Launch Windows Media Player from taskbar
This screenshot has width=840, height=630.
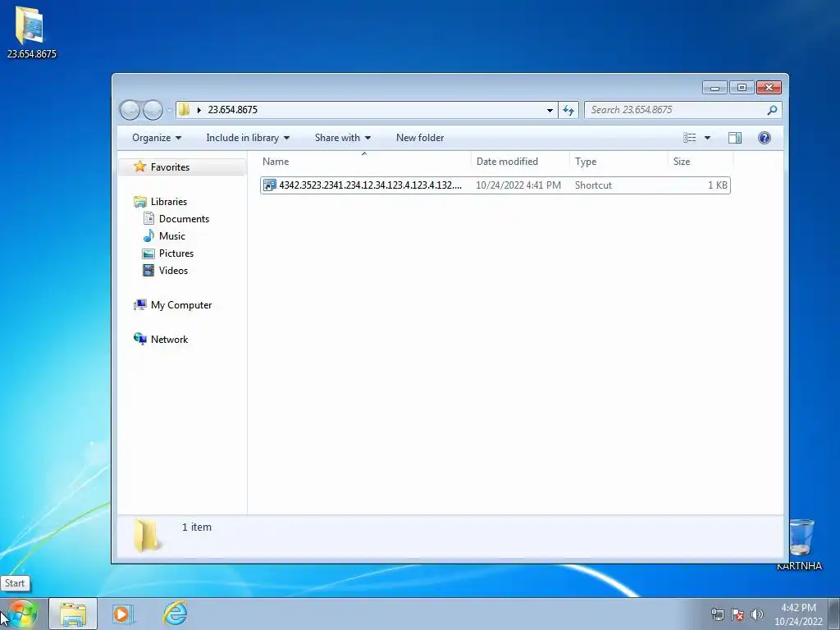[x=122, y=614]
